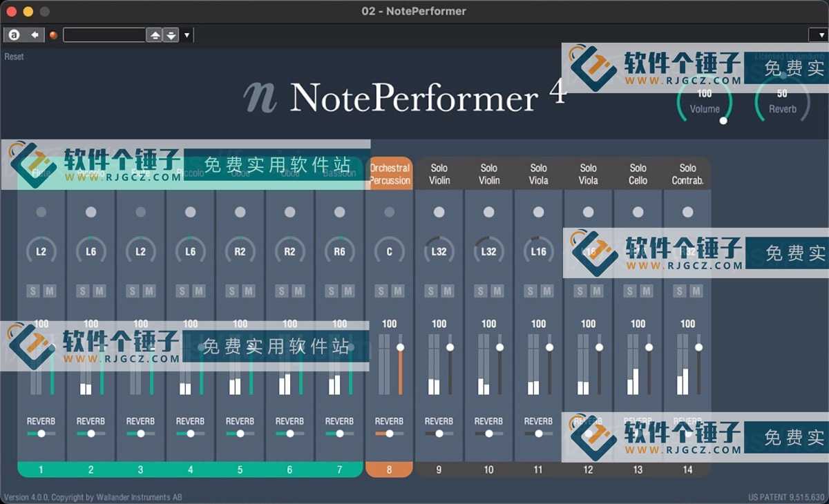
Task: Solo channel 4 with its S button
Action: [182, 291]
